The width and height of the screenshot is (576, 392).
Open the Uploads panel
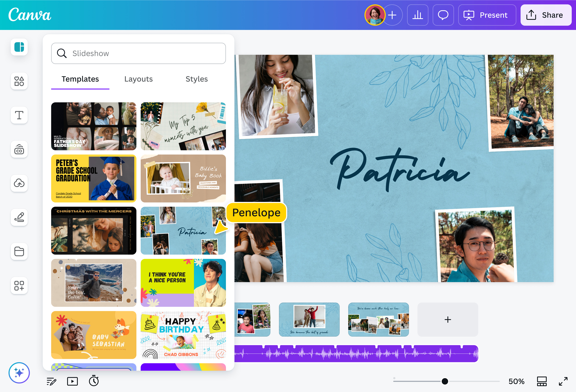pyautogui.click(x=19, y=183)
